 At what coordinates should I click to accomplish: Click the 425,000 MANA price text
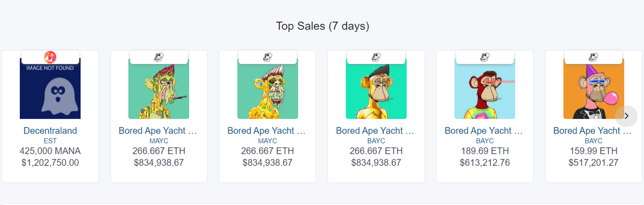[50, 151]
